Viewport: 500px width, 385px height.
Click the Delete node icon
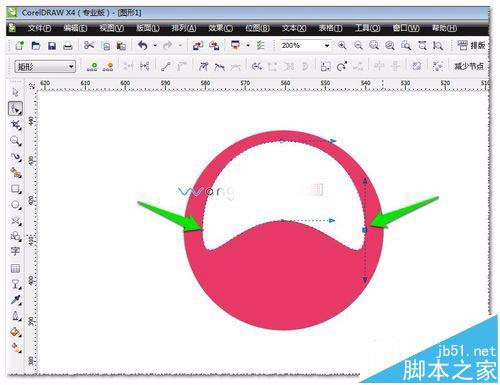108,67
